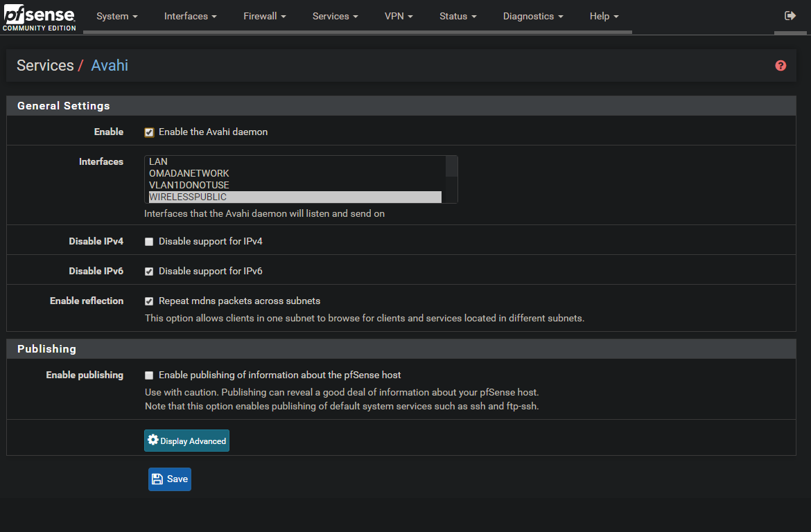This screenshot has height=532, width=811.
Task: Disable repeating mdns packets across subnets
Action: click(x=149, y=301)
